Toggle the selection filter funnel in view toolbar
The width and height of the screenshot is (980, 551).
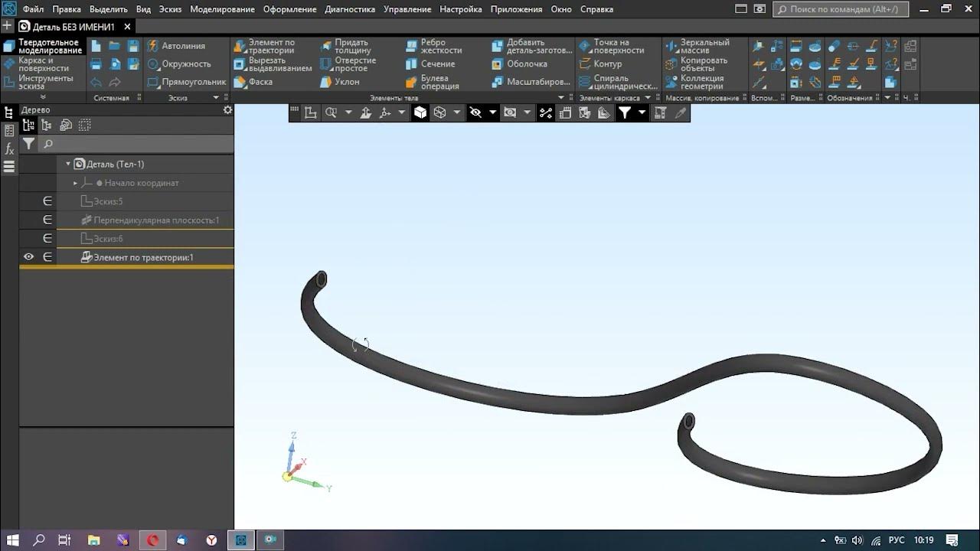625,112
